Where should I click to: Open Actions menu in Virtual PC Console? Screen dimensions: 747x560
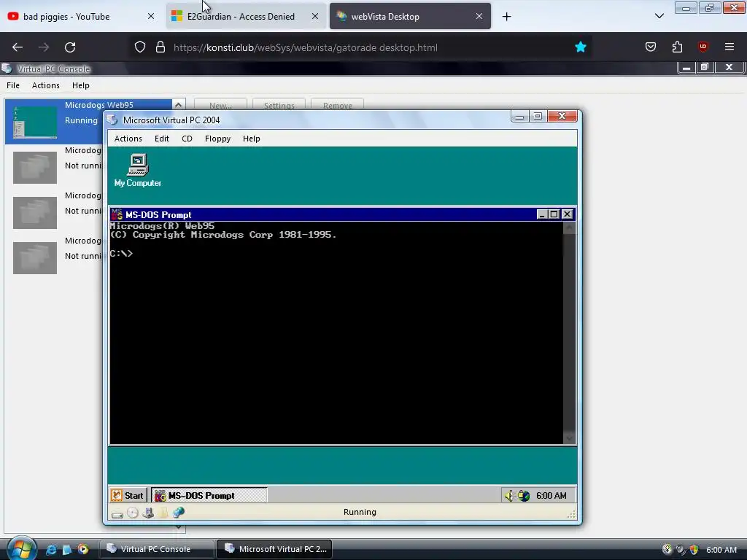46,85
